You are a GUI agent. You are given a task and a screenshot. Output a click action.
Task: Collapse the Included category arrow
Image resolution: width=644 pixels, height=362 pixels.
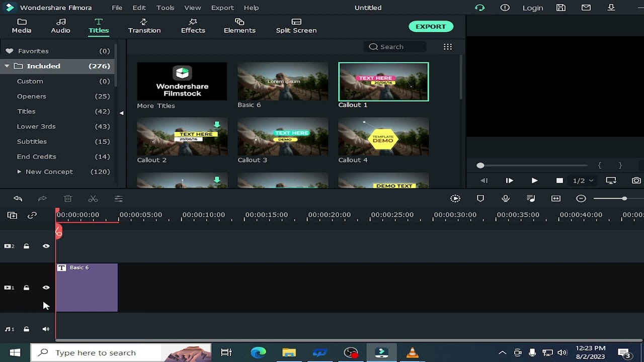(7, 66)
